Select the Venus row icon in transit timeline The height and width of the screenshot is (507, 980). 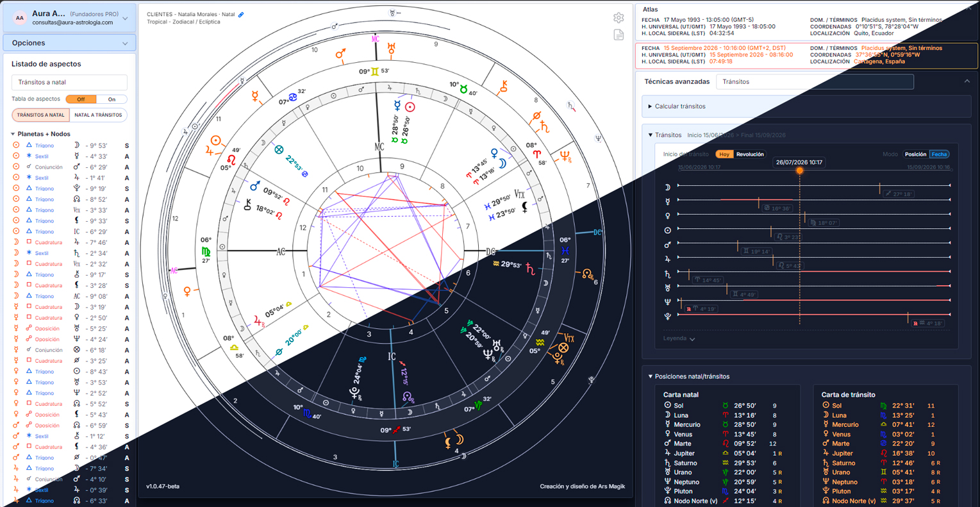click(667, 216)
